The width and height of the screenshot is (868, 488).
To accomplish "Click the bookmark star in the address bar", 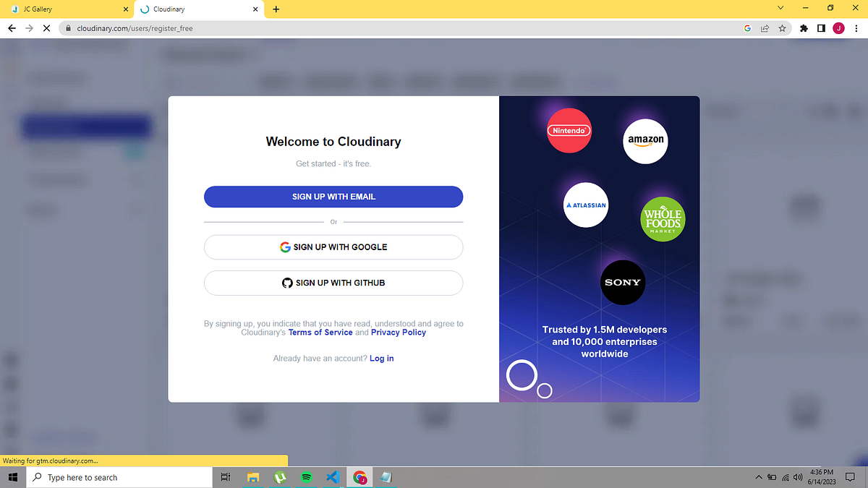I will [782, 27].
